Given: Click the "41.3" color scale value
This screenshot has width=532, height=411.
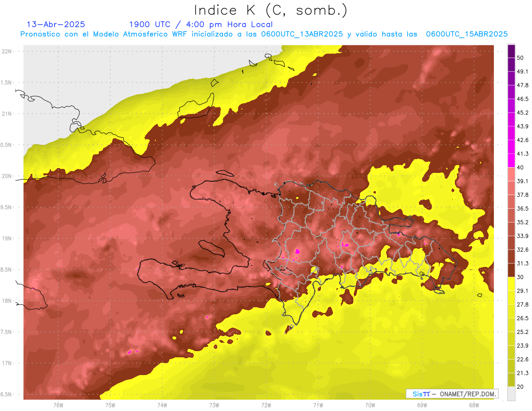Looking at the screenshot, I should pyautogui.click(x=523, y=154).
